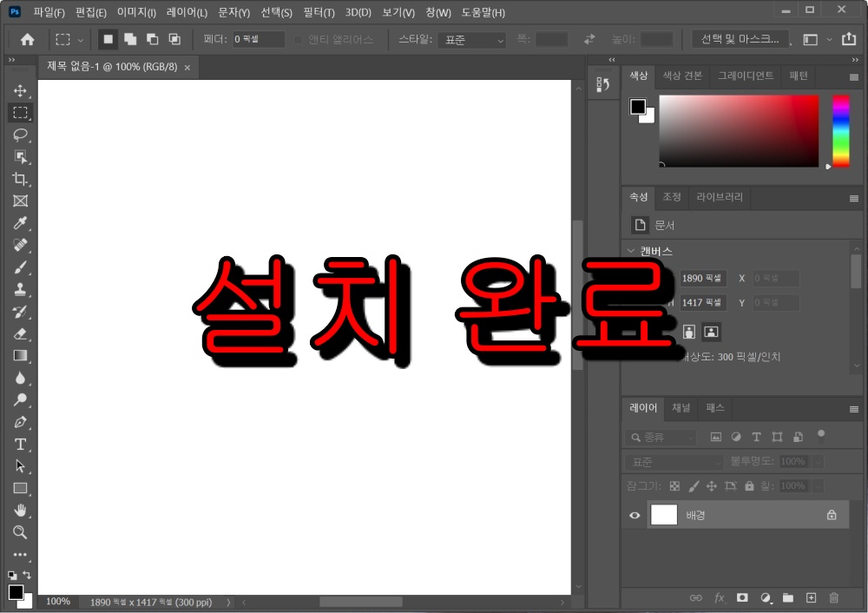Enable lock transparent pixels on layers
Image resolution: width=868 pixels, height=613 pixels.
tap(674, 485)
